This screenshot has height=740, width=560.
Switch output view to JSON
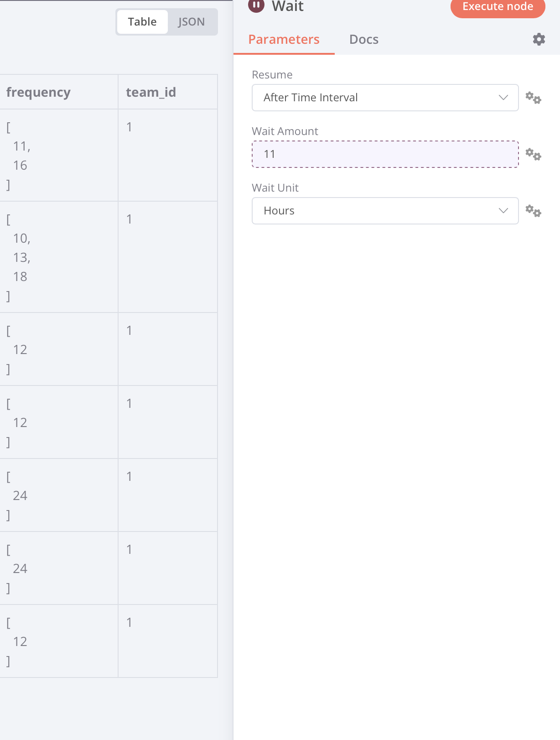coord(192,22)
